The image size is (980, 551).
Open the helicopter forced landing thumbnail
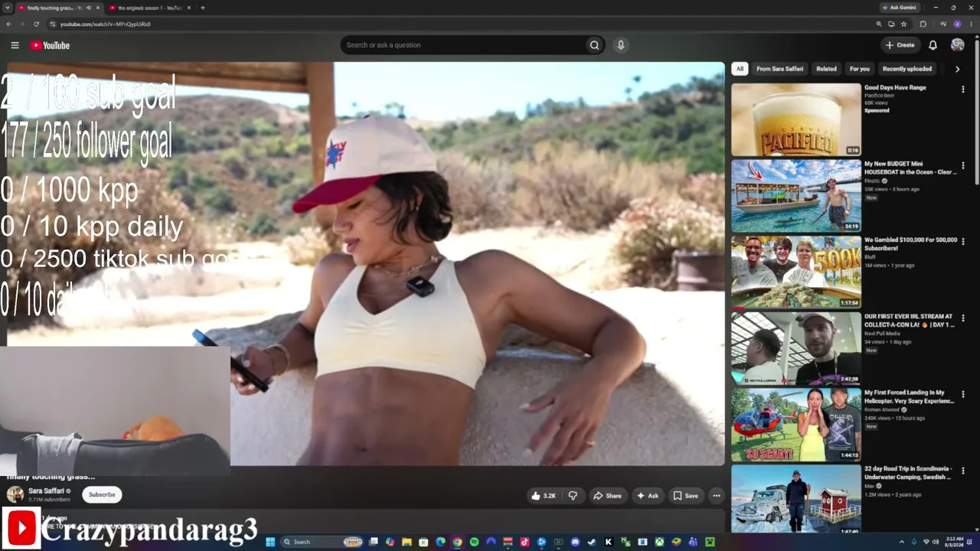click(795, 425)
